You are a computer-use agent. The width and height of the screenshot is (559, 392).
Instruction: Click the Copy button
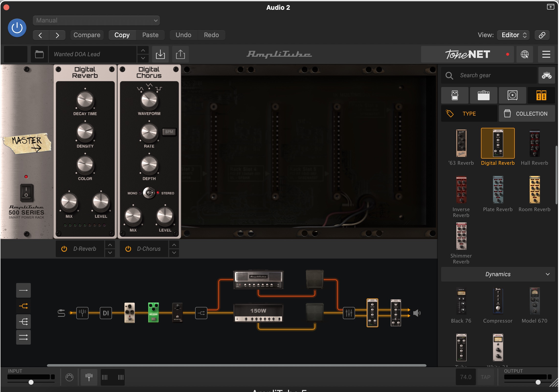click(122, 35)
